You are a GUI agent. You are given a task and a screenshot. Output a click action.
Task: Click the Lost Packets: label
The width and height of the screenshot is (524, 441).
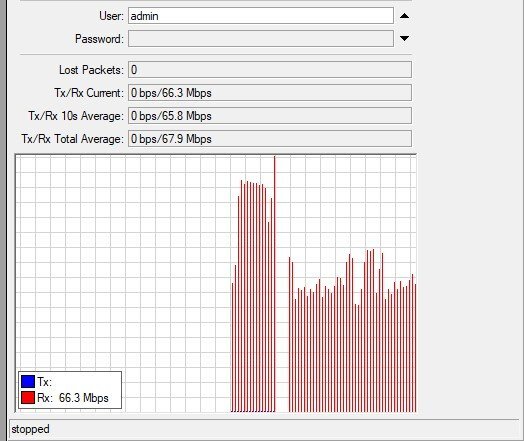(91, 70)
